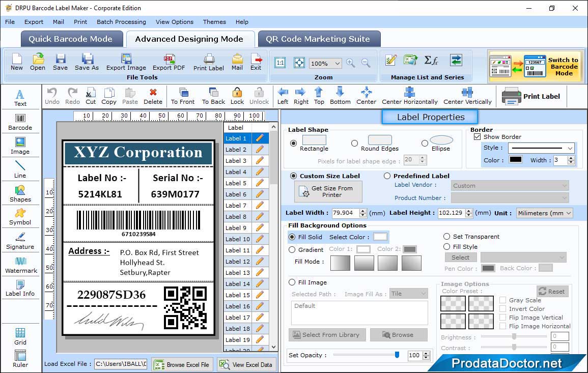588x373 pixels.
Task: Click Select From Library button
Action: click(326, 335)
